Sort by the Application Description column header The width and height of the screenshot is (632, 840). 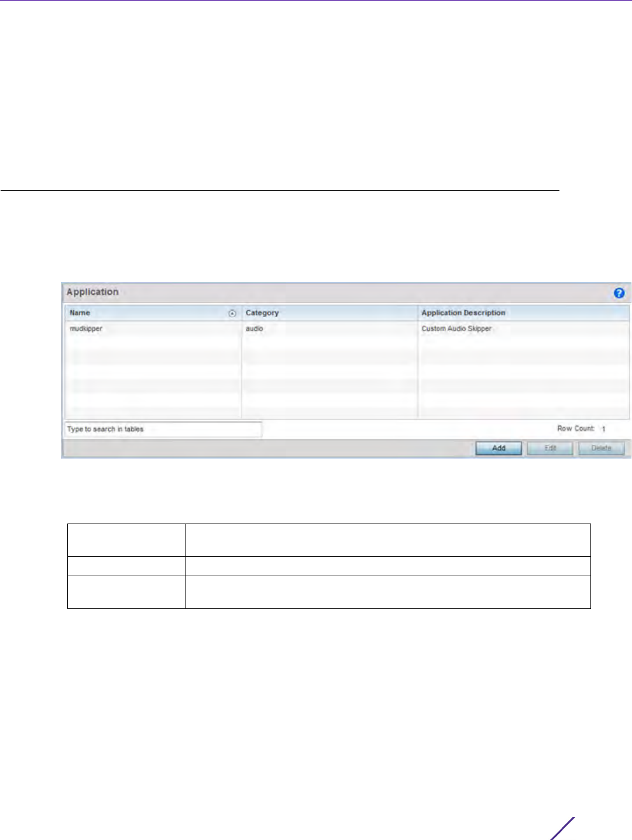tap(524, 313)
